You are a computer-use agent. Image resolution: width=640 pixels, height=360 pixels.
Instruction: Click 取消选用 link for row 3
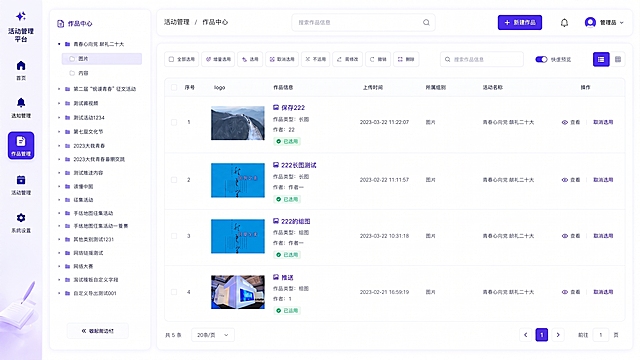click(x=603, y=236)
